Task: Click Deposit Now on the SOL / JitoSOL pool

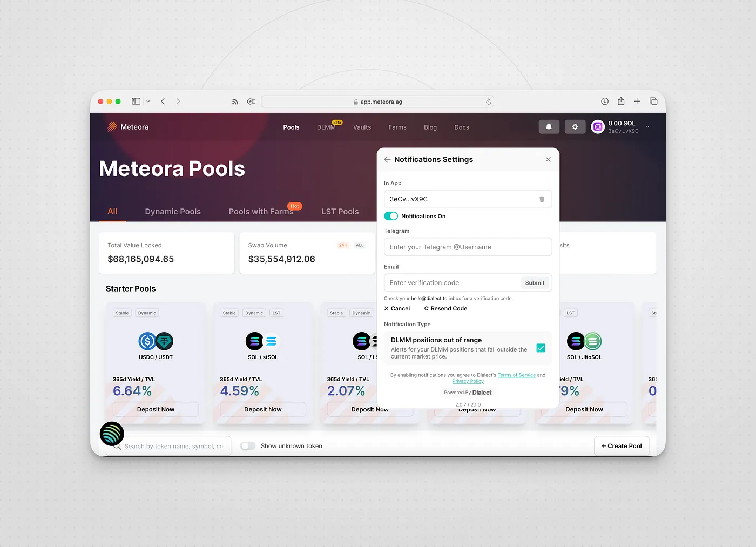Action: (x=584, y=409)
